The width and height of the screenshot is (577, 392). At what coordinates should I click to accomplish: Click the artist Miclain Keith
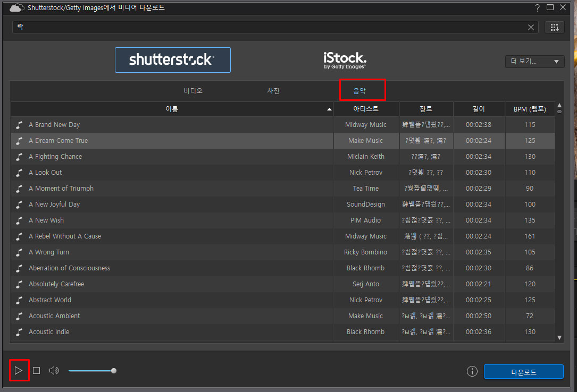point(366,157)
